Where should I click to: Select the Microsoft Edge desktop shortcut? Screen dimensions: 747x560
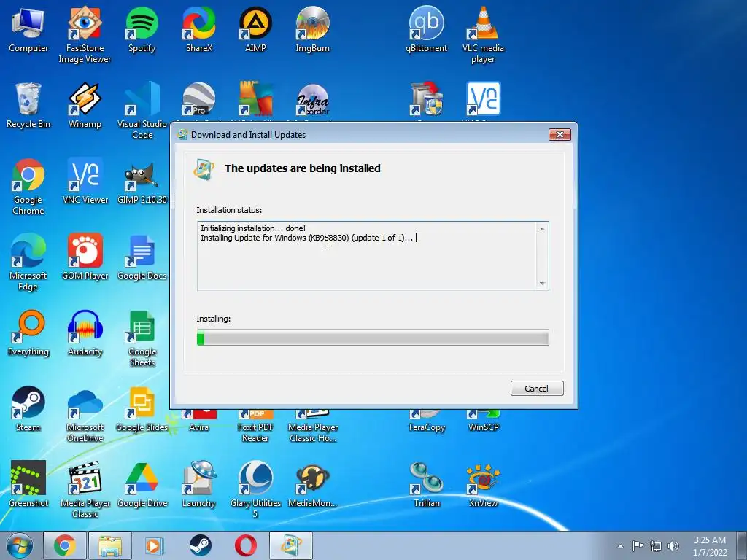[x=28, y=262]
